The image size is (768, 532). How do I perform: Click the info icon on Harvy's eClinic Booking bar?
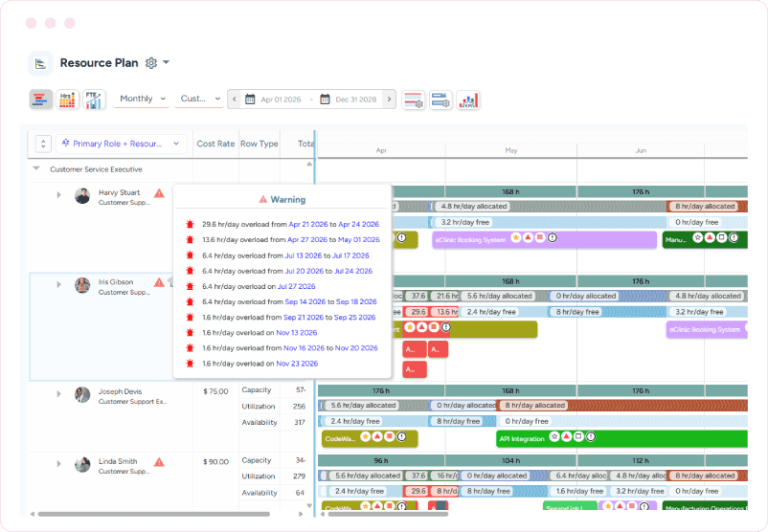553,238
